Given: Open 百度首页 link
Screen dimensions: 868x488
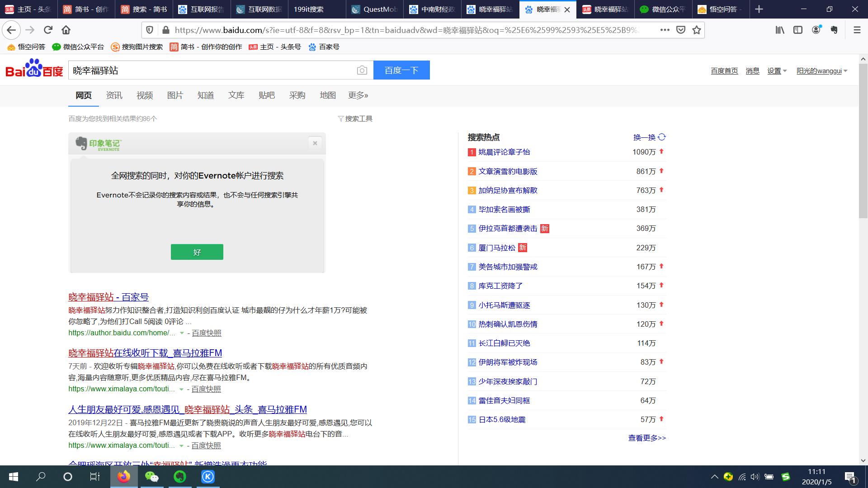Looking at the screenshot, I should click(x=724, y=71).
